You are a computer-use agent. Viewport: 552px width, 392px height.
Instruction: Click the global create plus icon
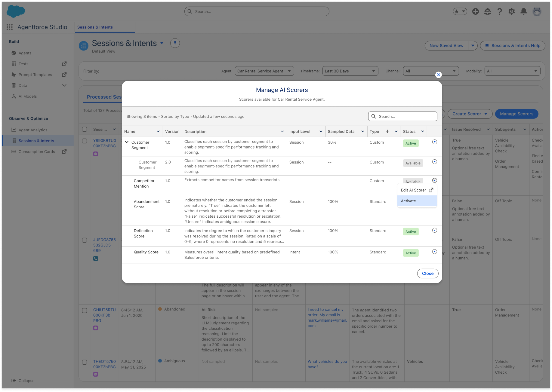(476, 11)
